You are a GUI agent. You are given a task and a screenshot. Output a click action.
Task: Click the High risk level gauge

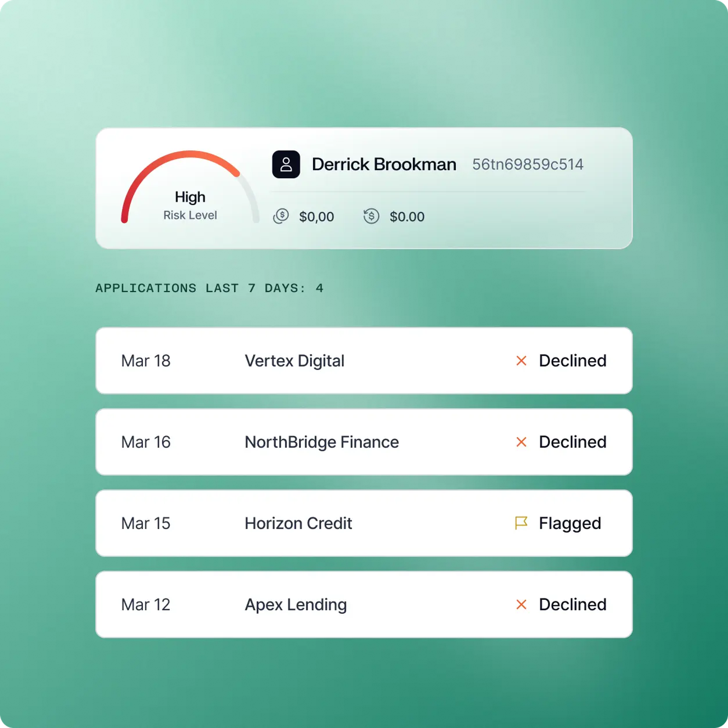coord(190,187)
